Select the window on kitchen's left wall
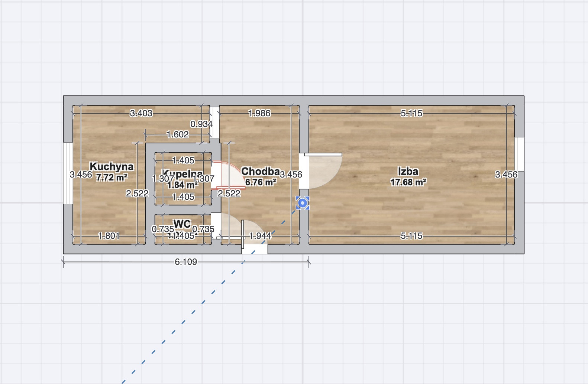The height and width of the screenshot is (384, 588). click(x=68, y=173)
